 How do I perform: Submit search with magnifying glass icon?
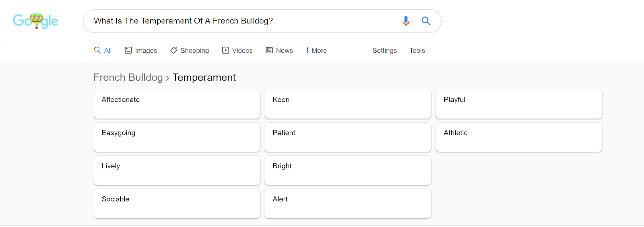tap(426, 21)
